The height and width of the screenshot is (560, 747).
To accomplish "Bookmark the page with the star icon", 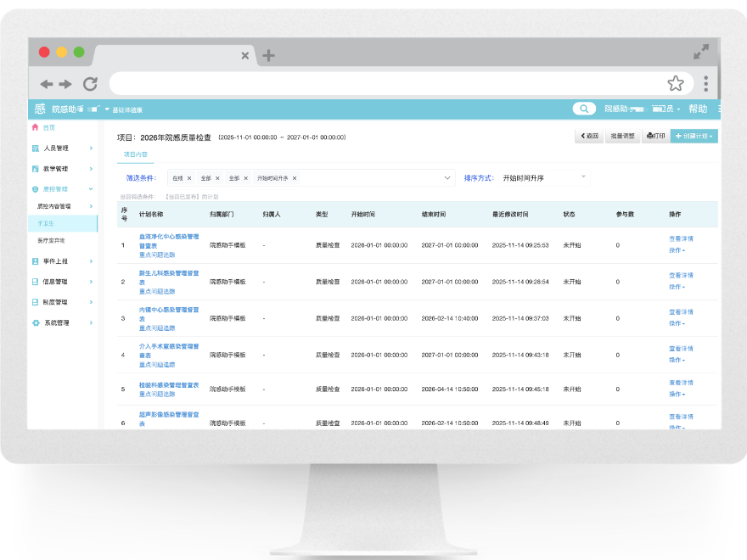I will pos(675,83).
